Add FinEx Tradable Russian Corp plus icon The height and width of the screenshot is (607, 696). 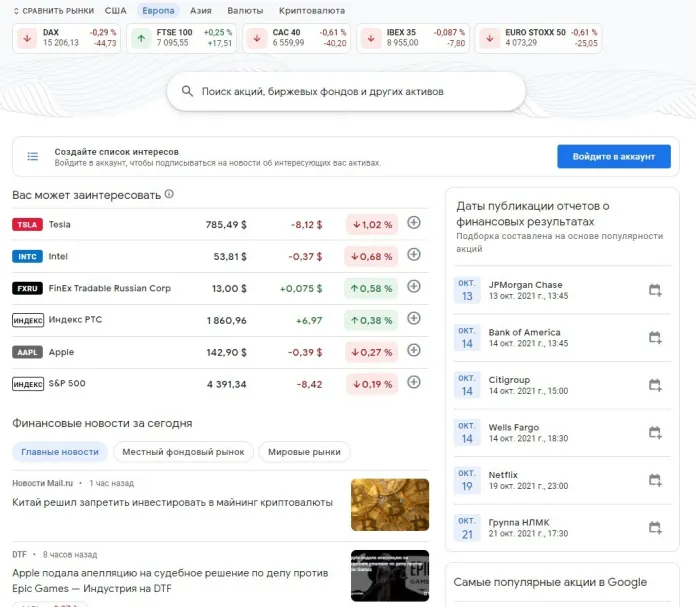coord(414,286)
